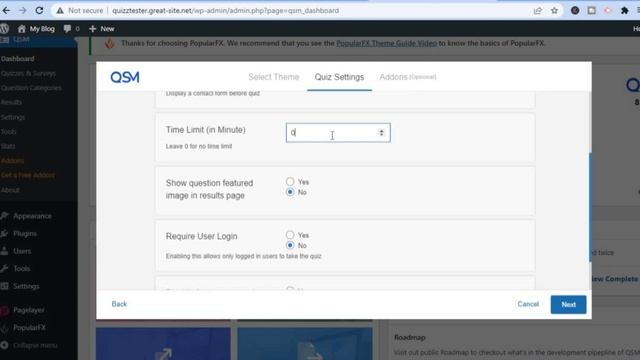Click the red extension icon in toolbar
Screen dimensions: 640x360
coord(608,11)
